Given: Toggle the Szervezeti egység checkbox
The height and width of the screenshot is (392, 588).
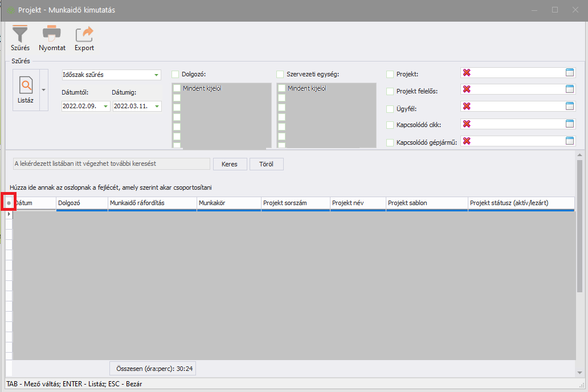Looking at the screenshot, I should [x=280, y=74].
